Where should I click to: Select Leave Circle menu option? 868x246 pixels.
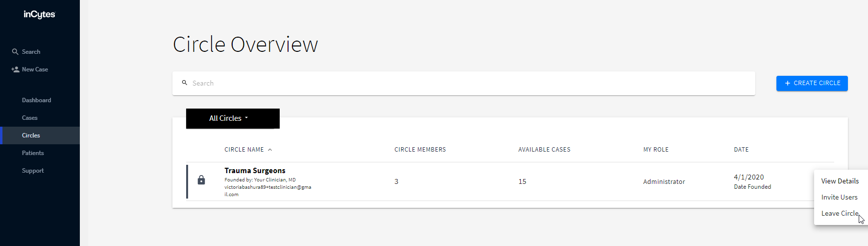840,213
